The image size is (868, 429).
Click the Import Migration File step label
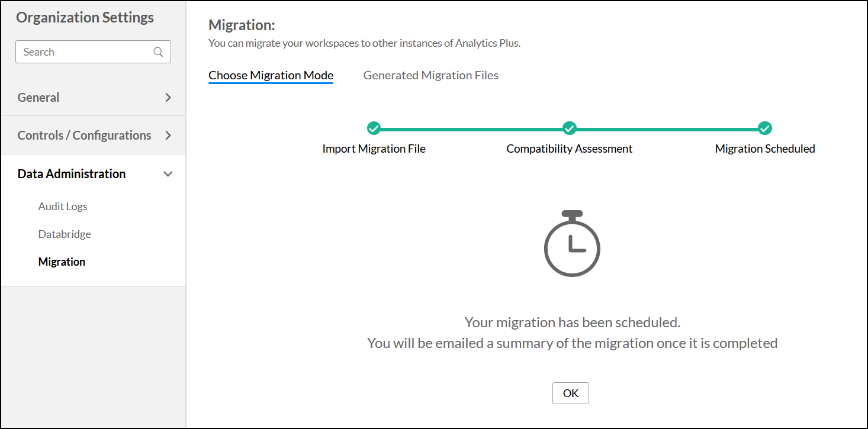click(x=374, y=149)
